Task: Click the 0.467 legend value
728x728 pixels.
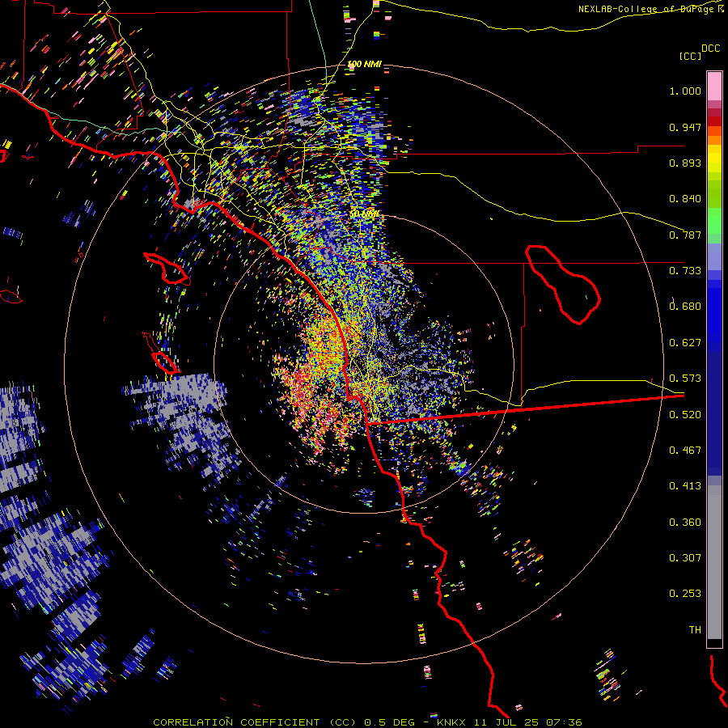Action: point(685,451)
